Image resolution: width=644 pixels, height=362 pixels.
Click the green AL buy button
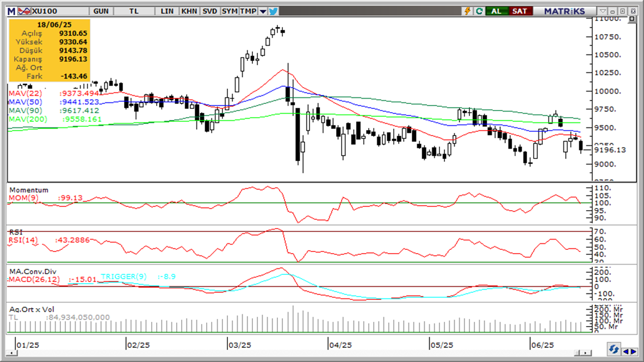point(497,11)
